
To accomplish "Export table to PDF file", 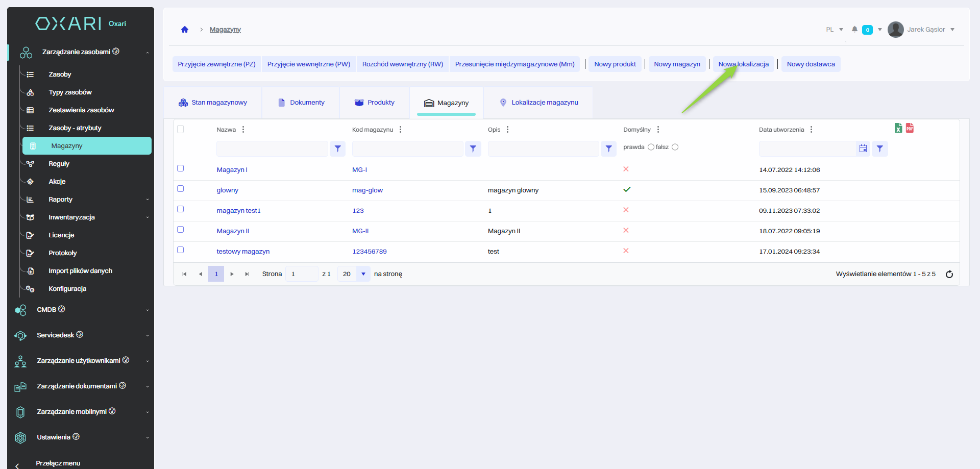I will (x=910, y=128).
